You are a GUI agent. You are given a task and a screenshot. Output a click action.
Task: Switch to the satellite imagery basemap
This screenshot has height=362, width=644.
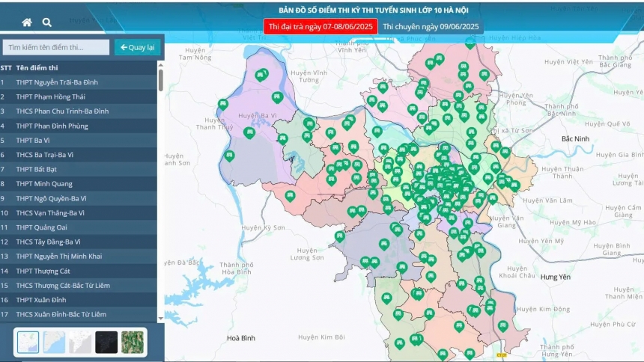tap(133, 342)
